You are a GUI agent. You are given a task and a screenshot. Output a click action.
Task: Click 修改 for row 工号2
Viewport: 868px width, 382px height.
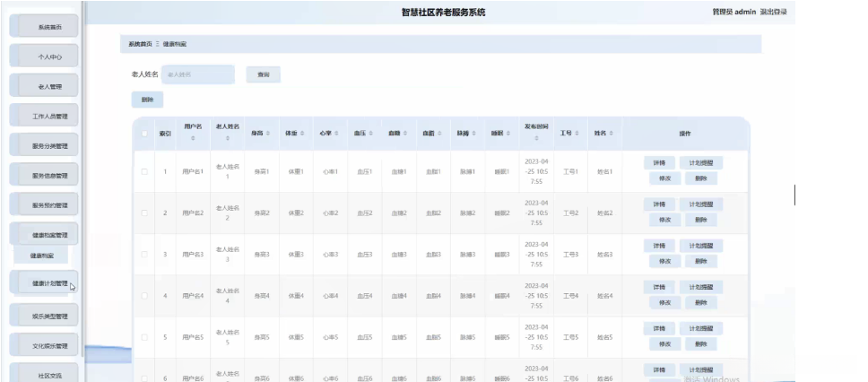click(664, 220)
